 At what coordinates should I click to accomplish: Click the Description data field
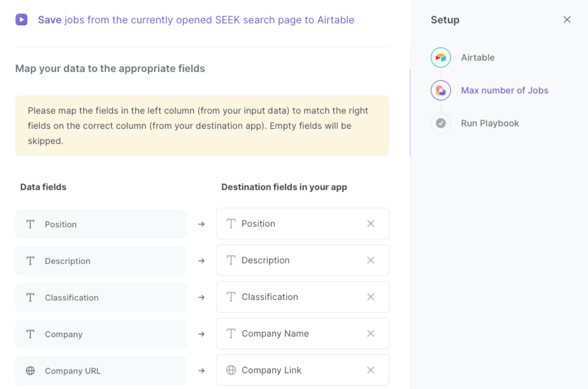point(101,261)
